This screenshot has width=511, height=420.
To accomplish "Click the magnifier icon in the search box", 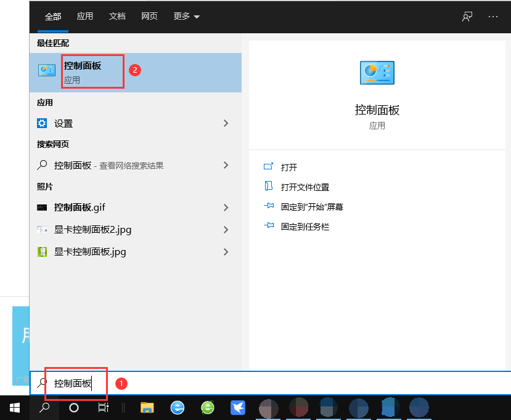I will tap(41, 383).
